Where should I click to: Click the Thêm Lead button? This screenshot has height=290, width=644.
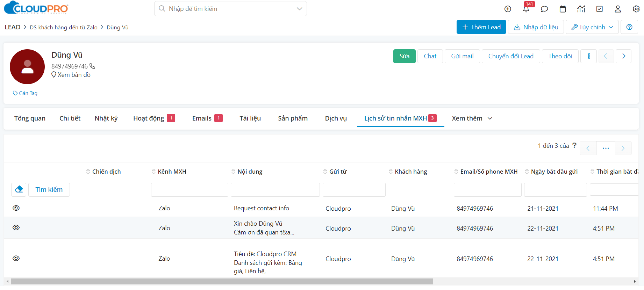pos(481,27)
